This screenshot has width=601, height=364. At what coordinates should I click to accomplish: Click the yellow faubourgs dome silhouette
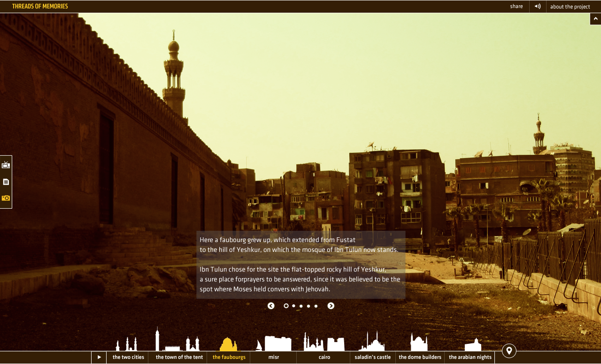[229, 344]
